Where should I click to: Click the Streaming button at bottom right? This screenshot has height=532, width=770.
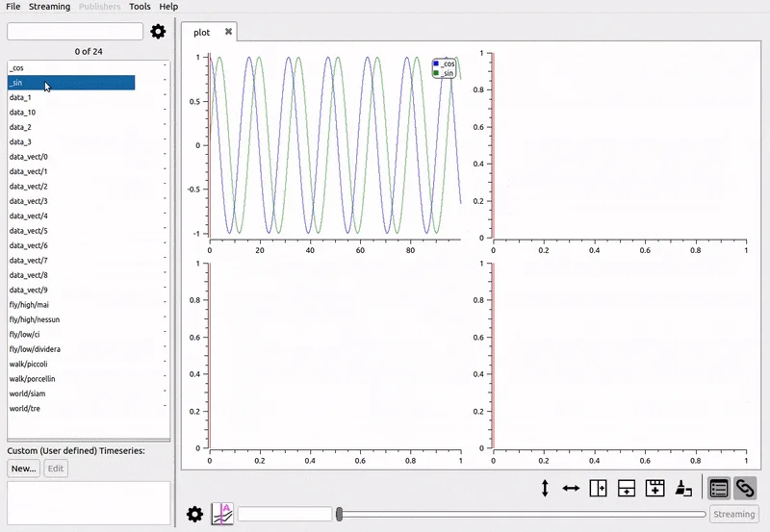pyautogui.click(x=733, y=514)
